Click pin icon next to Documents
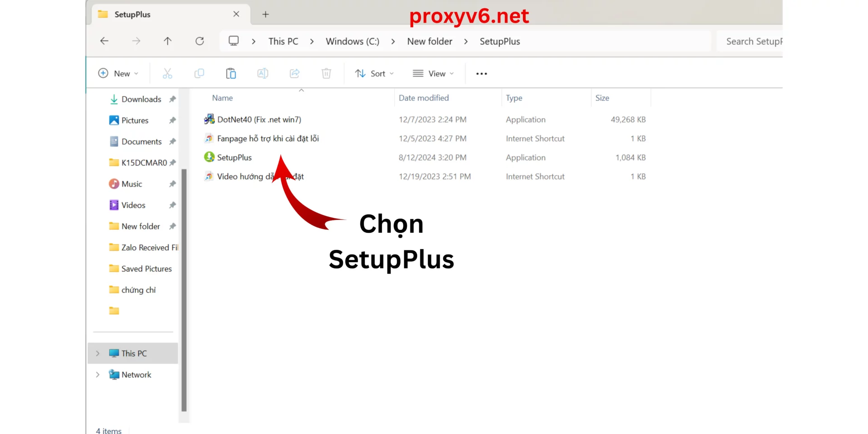The image size is (868, 434). point(172,142)
